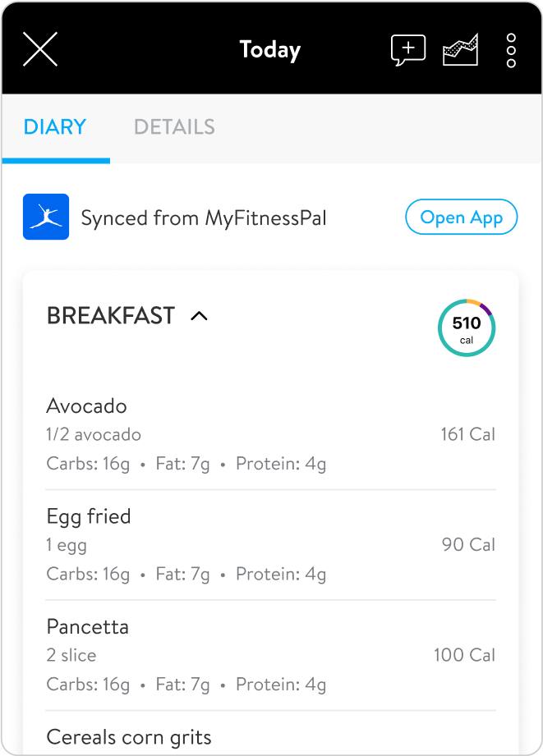543x756 pixels.
Task: Tap the 161 Cal value for Avocado
Action: pos(467,434)
